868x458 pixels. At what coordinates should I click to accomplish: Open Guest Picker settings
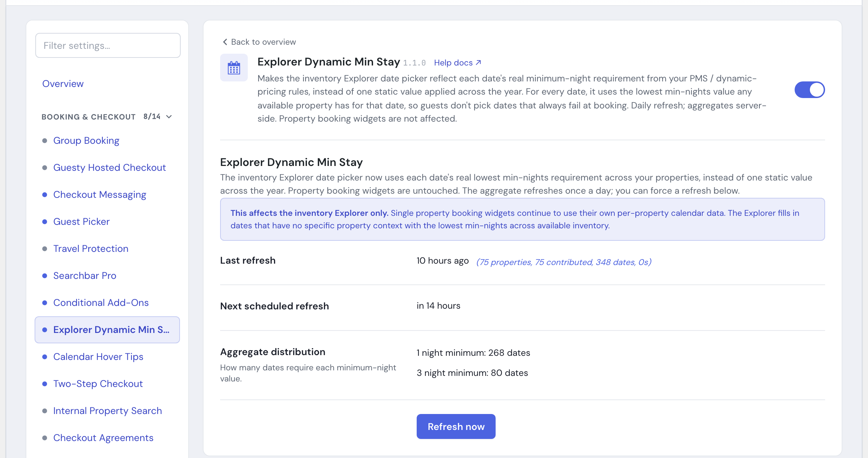click(x=81, y=221)
